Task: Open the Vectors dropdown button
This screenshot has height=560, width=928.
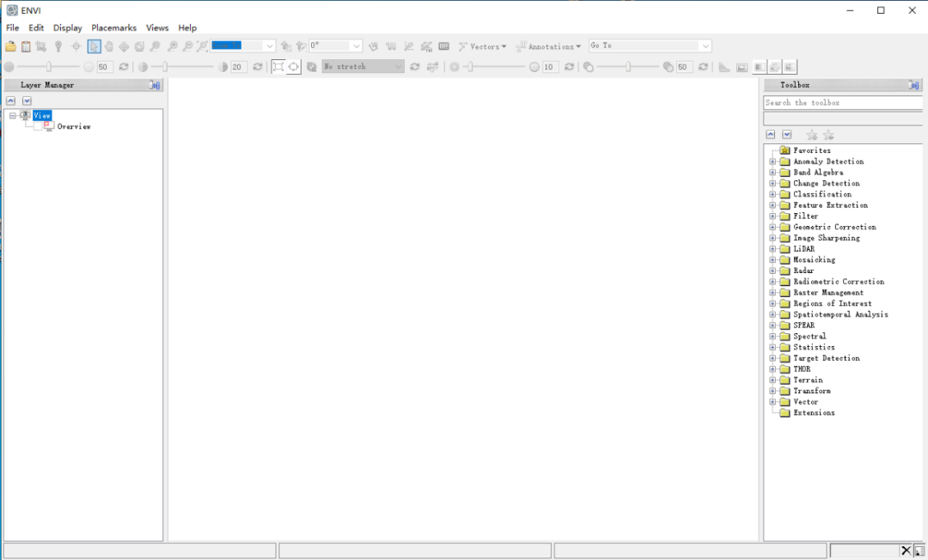Action: pos(482,46)
